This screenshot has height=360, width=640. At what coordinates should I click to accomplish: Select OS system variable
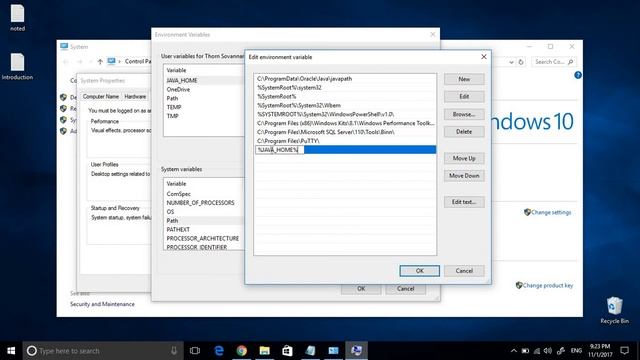click(204, 212)
